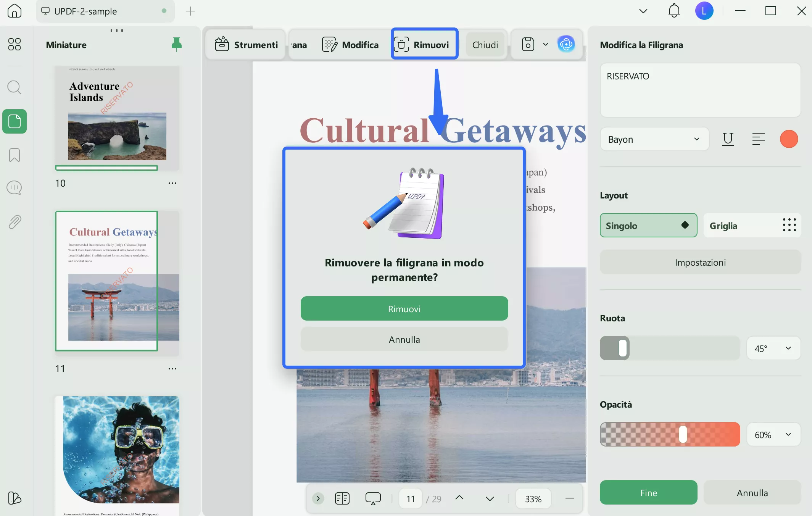812x516 pixels.
Task: Click Annulla in the removal dialog
Action: (404, 339)
